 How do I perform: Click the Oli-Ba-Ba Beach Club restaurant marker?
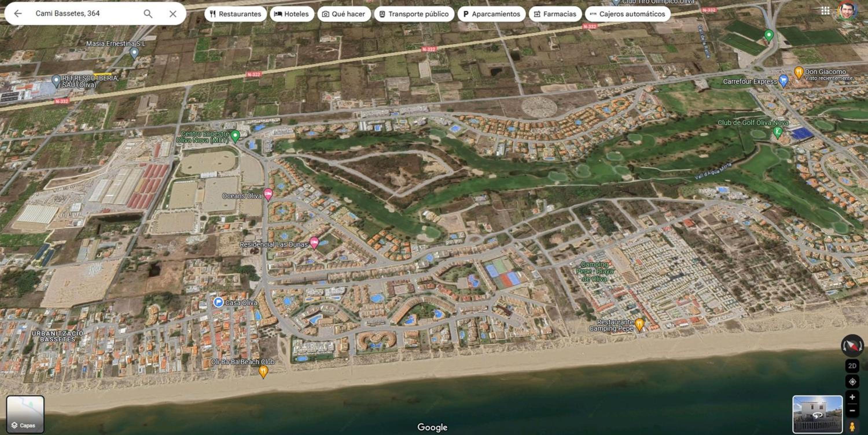tap(263, 372)
